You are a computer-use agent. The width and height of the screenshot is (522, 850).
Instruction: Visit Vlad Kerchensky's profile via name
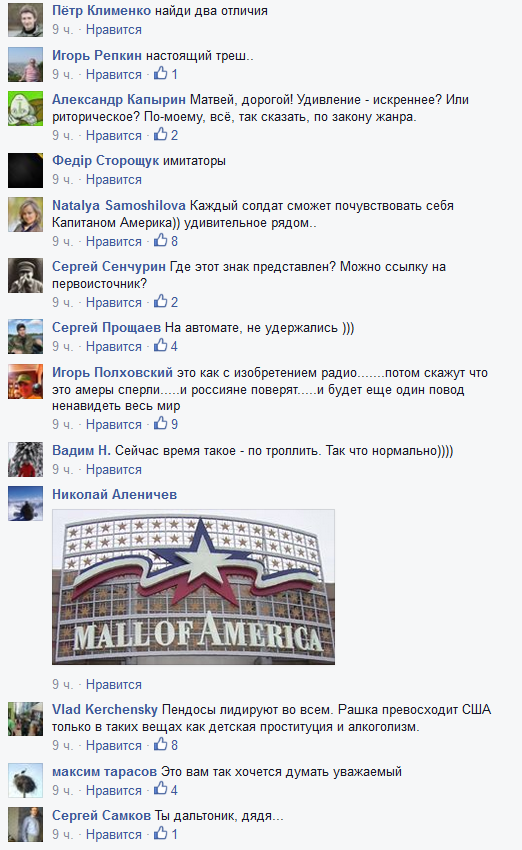click(105, 710)
